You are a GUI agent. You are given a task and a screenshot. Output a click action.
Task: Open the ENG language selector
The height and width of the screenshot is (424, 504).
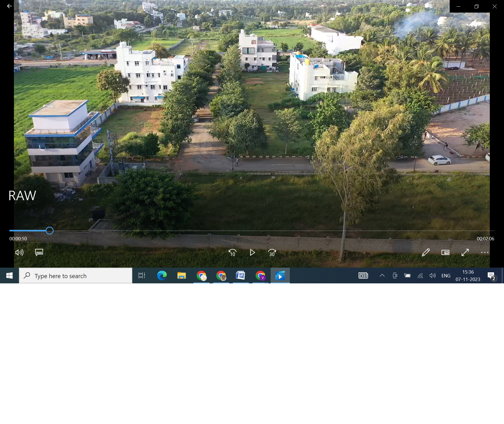(446, 275)
